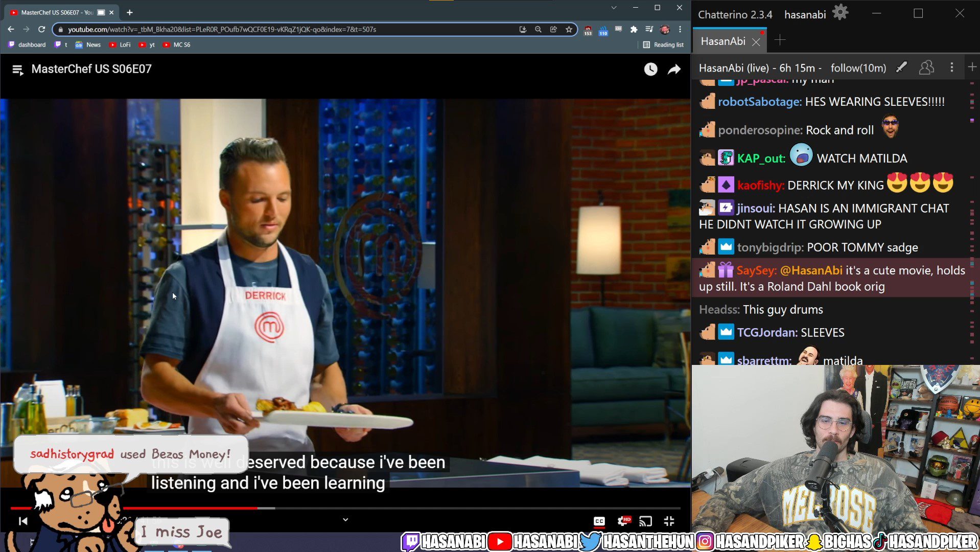Click username ponderosopine in chat
The width and height of the screenshot is (980, 552).
click(760, 130)
